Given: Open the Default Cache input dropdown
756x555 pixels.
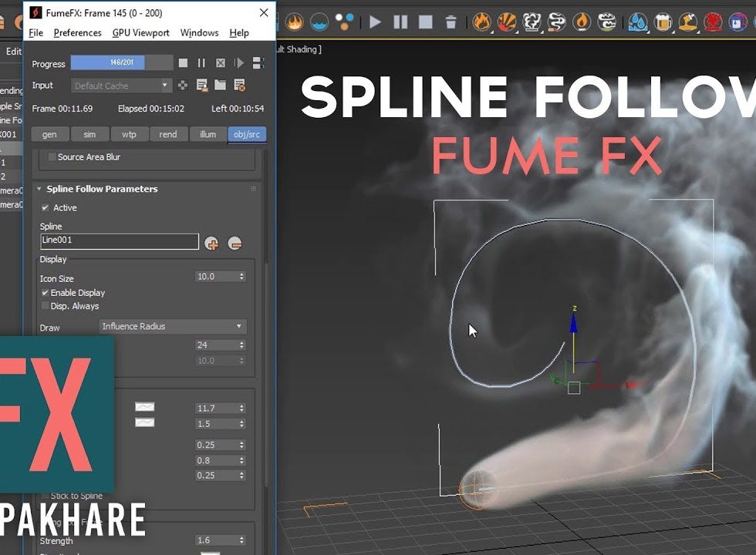Looking at the screenshot, I should (122, 86).
